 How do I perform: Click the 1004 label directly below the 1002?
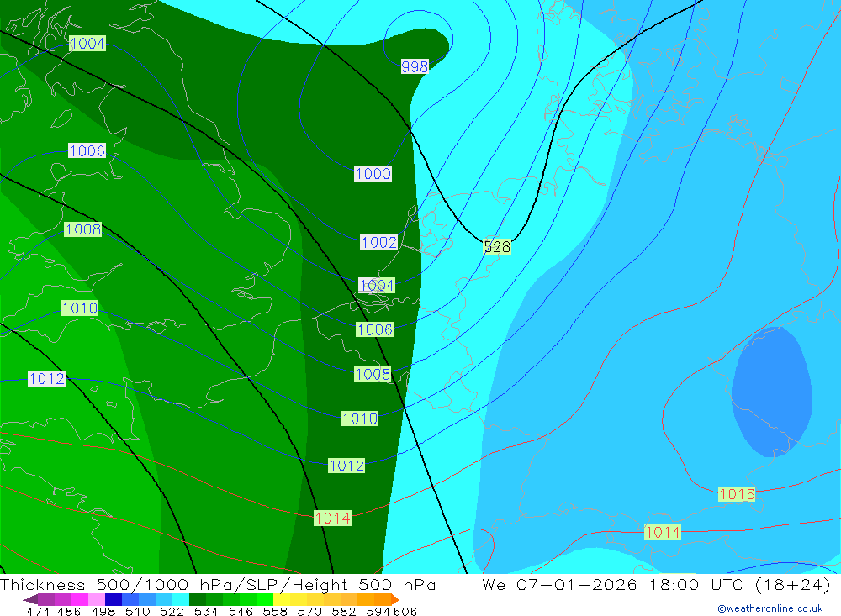point(377,285)
